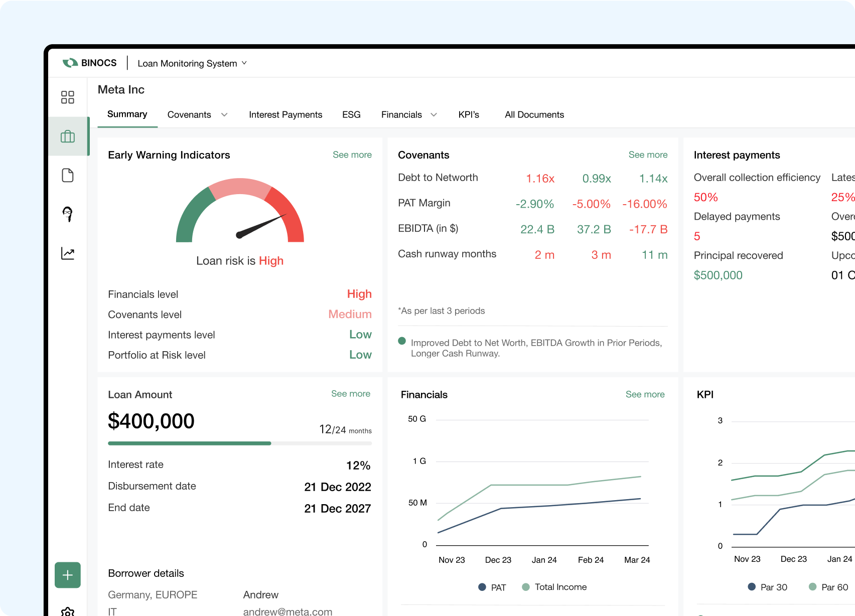Viewport: 855px width, 616px height.
Task: Expand the Covenants tab chevron
Action: 224,115
